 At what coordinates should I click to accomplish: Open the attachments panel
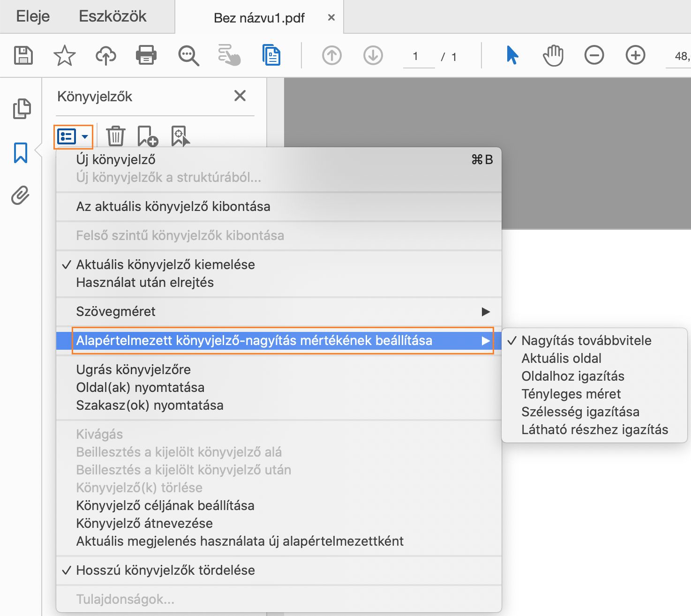click(x=19, y=195)
